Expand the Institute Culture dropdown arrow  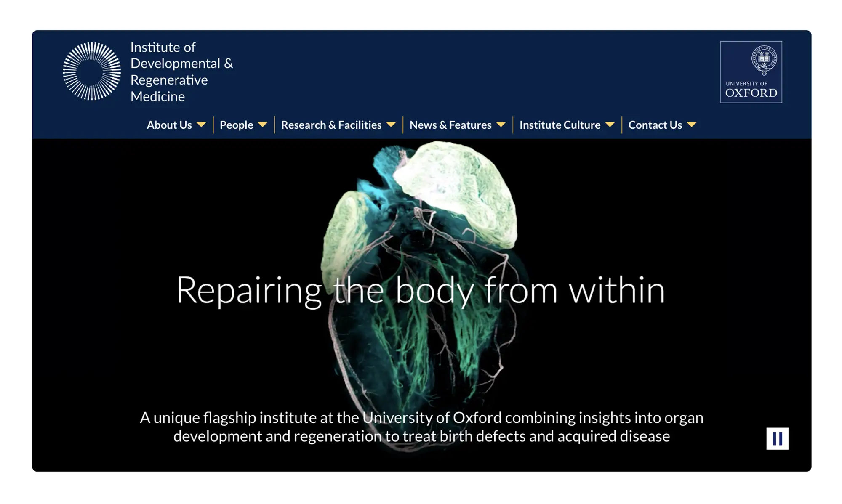pos(610,125)
